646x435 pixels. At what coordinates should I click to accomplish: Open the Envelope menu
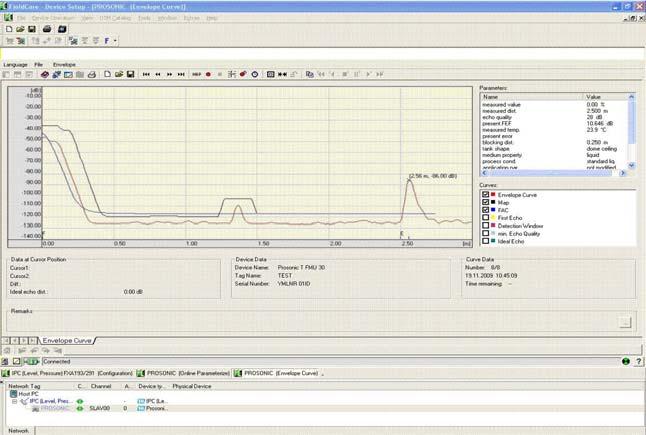[64, 65]
